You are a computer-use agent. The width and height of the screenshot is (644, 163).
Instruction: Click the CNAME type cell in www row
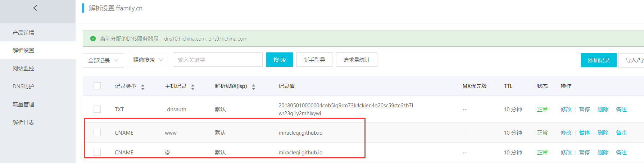coord(124,133)
